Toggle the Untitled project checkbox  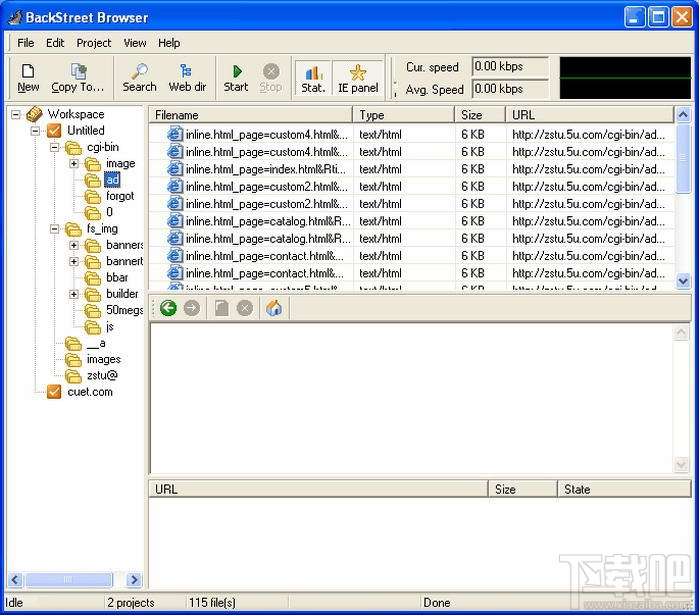55,130
